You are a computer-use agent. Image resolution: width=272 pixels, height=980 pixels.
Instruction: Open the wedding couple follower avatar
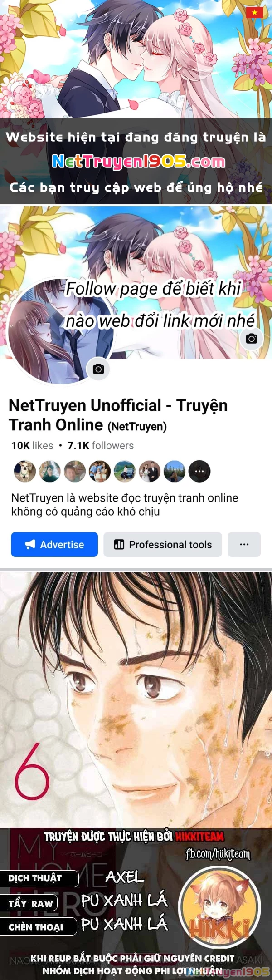coord(150,471)
